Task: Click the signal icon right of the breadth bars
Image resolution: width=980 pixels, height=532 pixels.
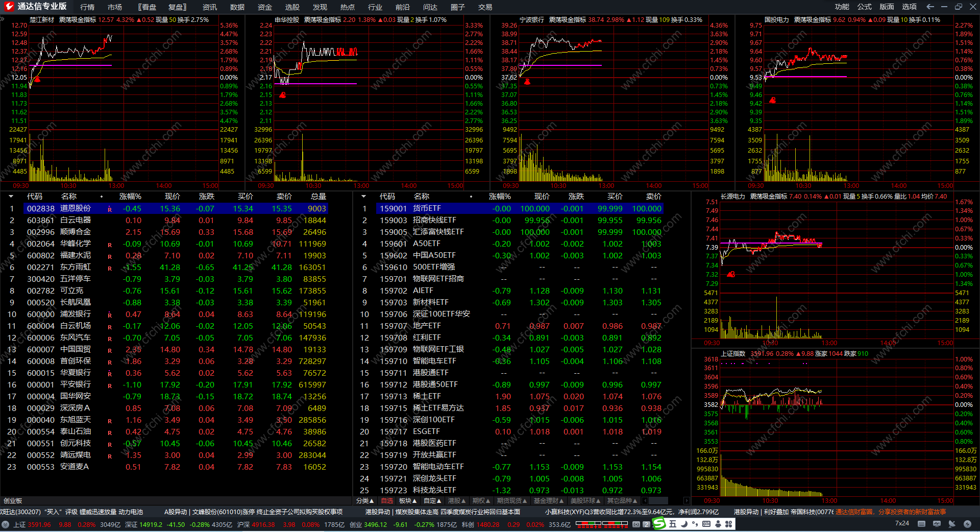Action: [x=636, y=524]
